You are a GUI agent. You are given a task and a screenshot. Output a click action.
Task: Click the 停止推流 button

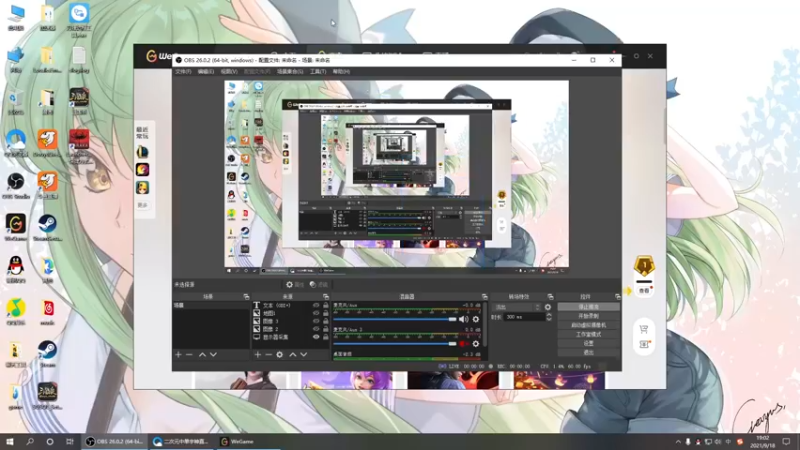pos(588,307)
